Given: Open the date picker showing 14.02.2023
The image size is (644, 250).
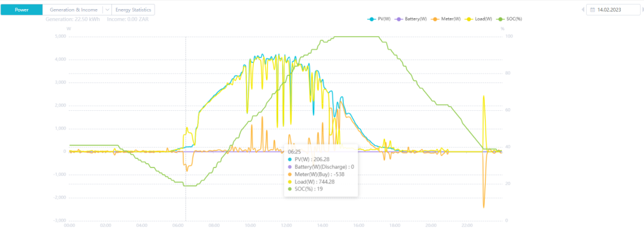Looking at the screenshot, I should [613, 10].
